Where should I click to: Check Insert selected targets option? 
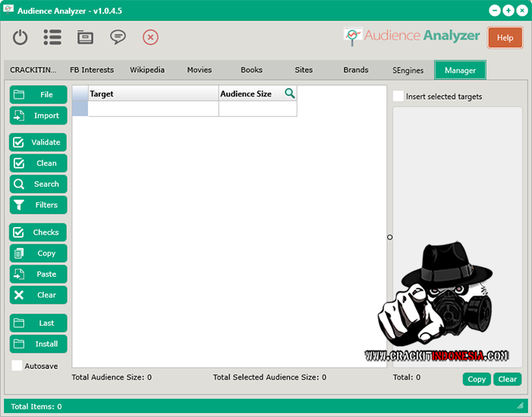pyautogui.click(x=398, y=96)
